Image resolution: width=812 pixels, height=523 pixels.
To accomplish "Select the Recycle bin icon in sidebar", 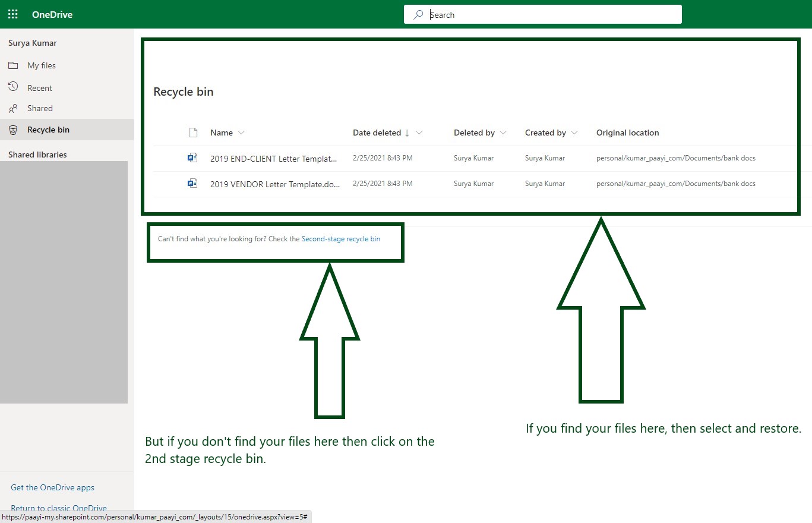I will 12,130.
